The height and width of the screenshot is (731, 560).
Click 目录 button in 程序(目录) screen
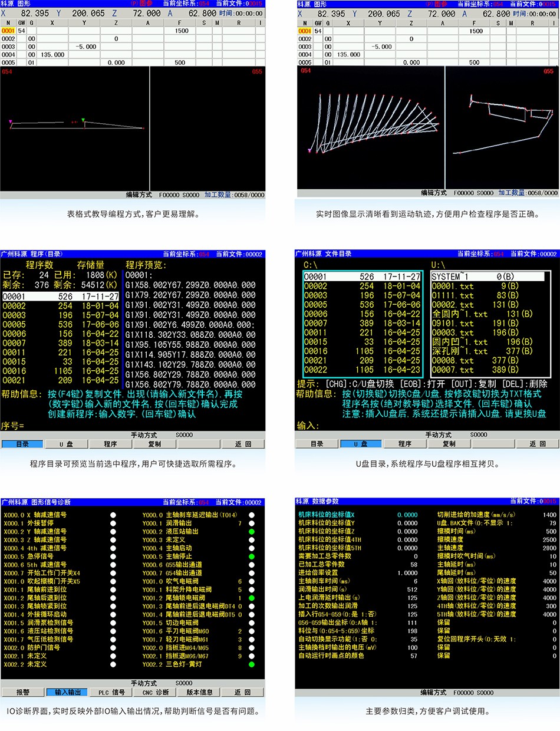(x=22, y=444)
